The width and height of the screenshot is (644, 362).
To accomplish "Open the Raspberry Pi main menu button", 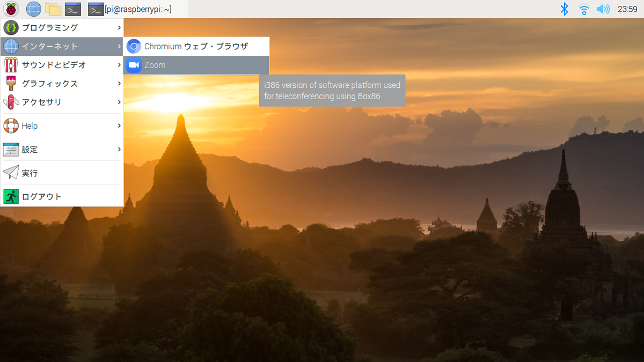I will pos(11,9).
